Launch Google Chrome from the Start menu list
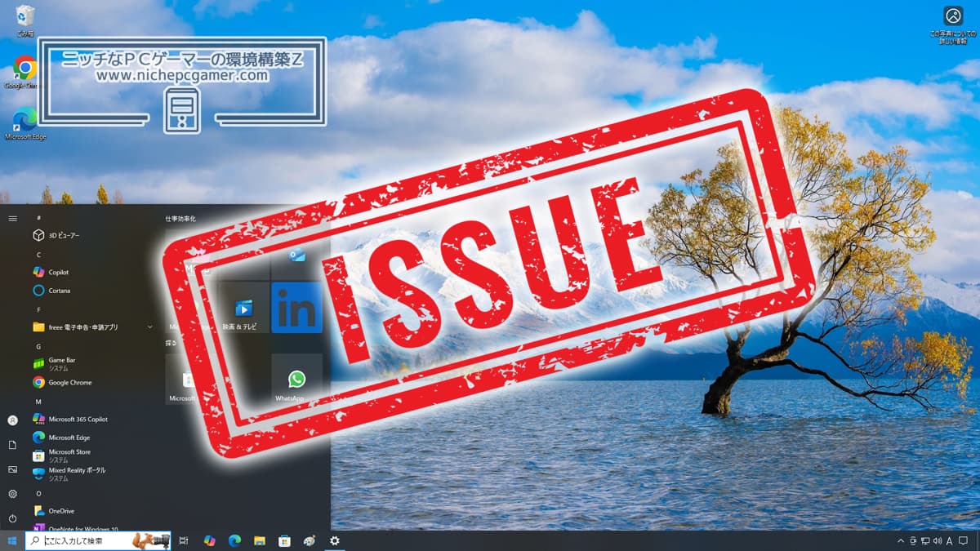Screen dimensions: 980x551 [69, 382]
